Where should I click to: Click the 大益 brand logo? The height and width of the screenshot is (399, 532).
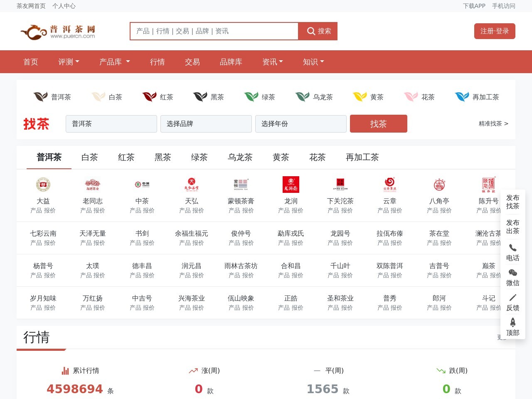43,184
